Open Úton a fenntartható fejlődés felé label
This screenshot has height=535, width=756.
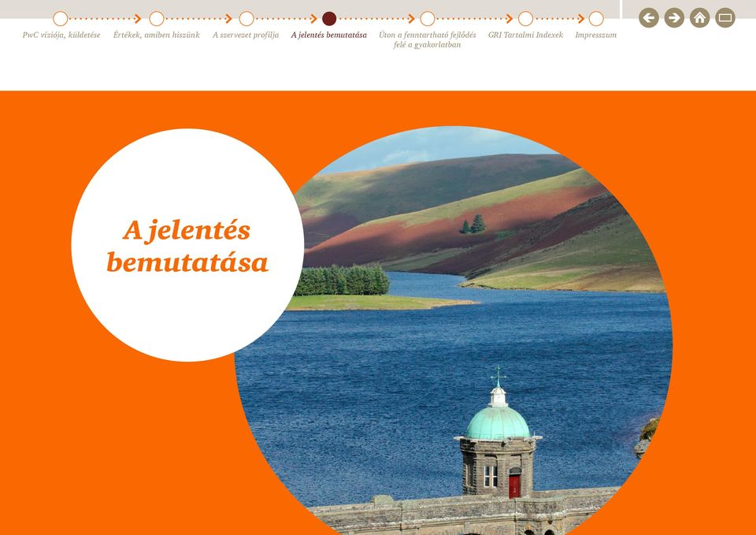(x=427, y=39)
